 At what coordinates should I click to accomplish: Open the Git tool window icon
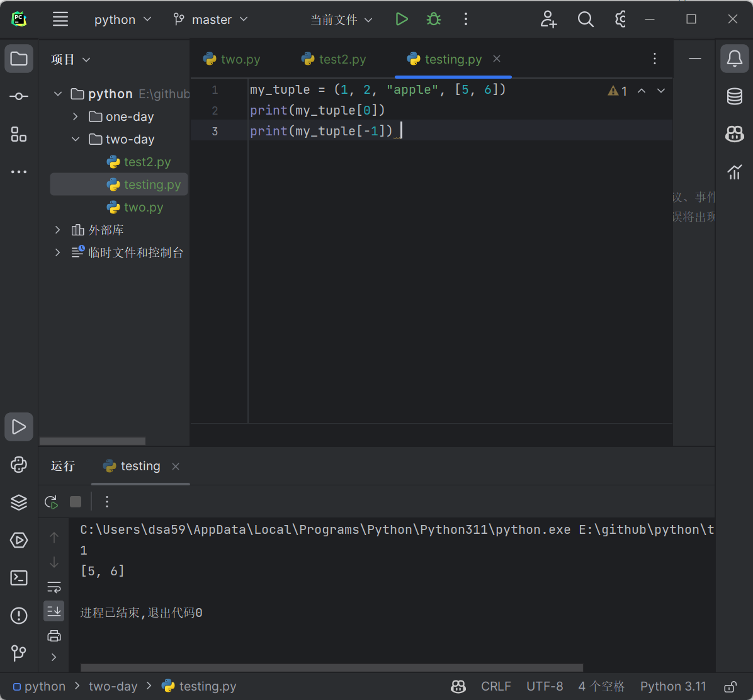(19, 653)
